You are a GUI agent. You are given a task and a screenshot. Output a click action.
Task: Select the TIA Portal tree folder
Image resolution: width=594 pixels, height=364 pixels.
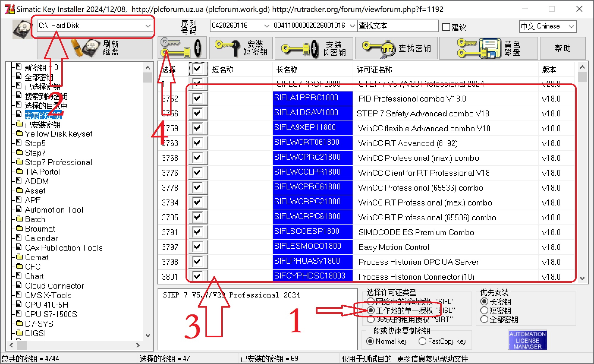42,172
